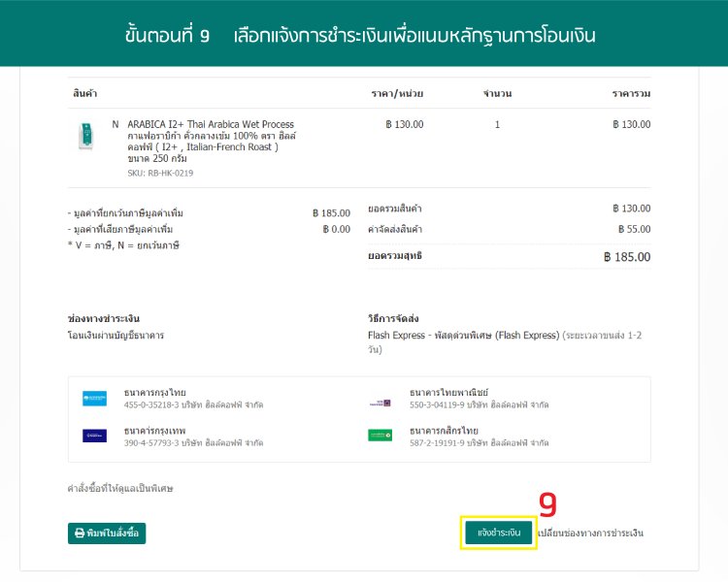
Task: Open the ARABICA I2+ coffee product thumbnail
Action: [86, 136]
